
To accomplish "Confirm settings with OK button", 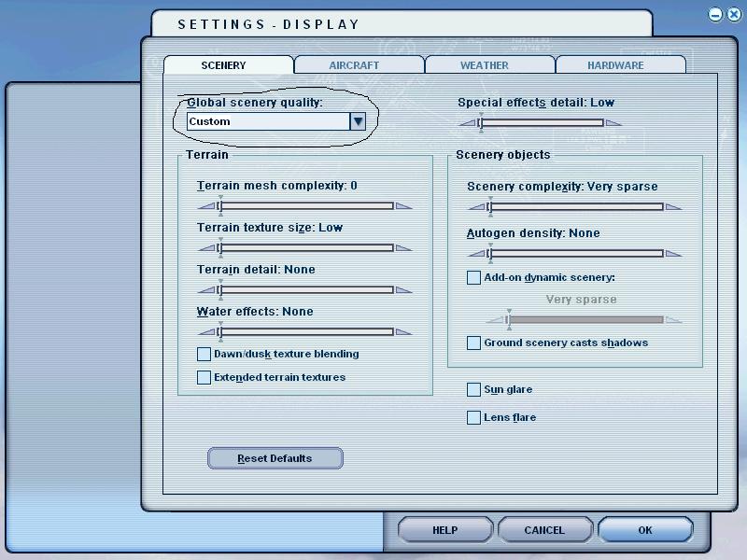I will pyautogui.click(x=645, y=530).
